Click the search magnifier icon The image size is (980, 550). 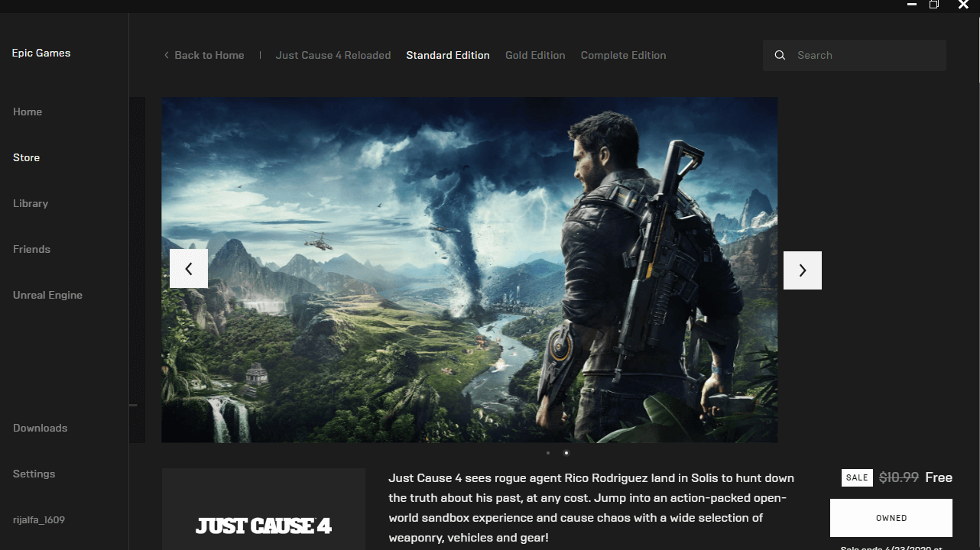(x=780, y=56)
